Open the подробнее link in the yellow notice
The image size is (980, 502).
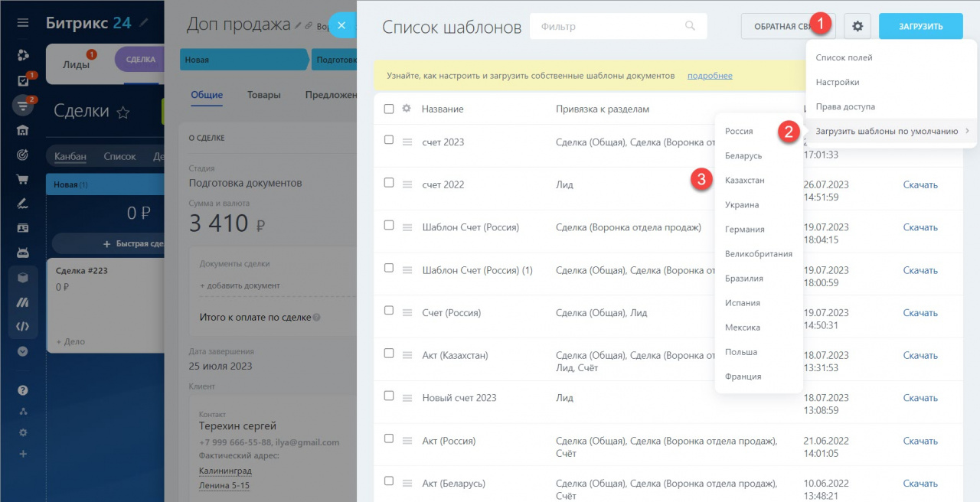point(710,76)
